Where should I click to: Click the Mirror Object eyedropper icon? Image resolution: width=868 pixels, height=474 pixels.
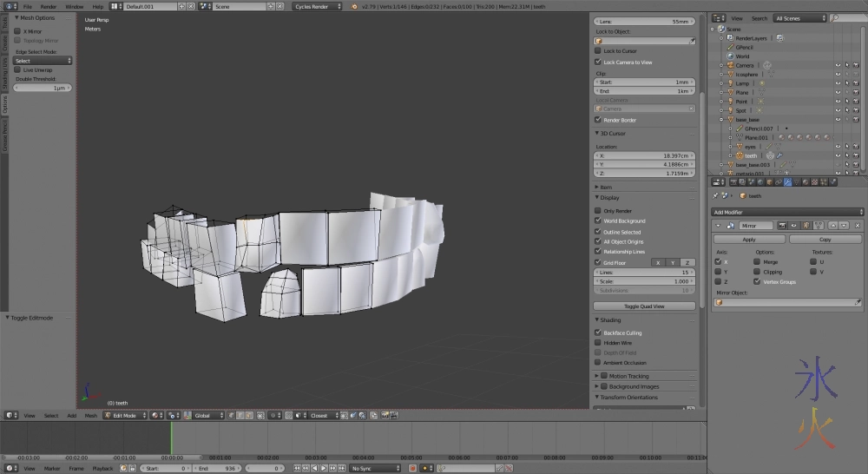tap(858, 303)
